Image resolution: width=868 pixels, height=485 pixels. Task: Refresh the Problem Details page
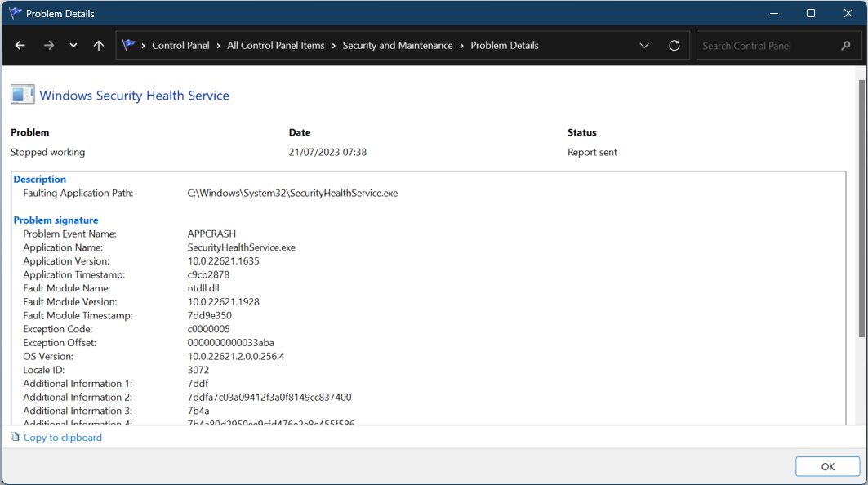[674, 46]
